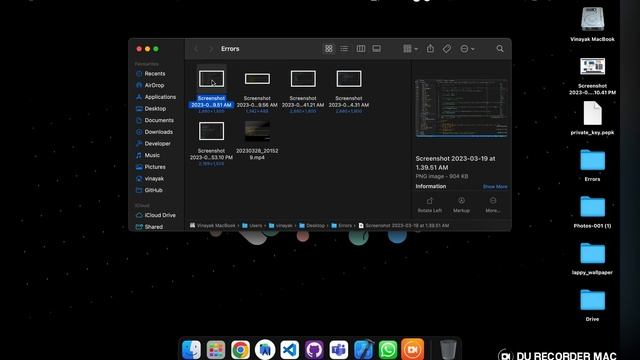This screenshot has width=640, height=360.
Task: Select the screenshot ending 41.21 AM
Action: coord(303,79)
